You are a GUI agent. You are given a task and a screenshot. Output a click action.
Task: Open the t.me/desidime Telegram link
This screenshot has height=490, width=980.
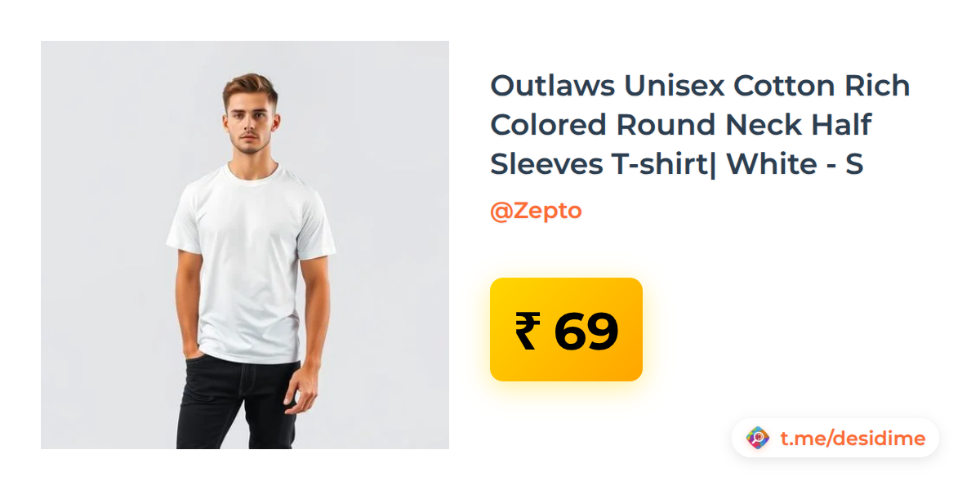[x=853, y=439]
